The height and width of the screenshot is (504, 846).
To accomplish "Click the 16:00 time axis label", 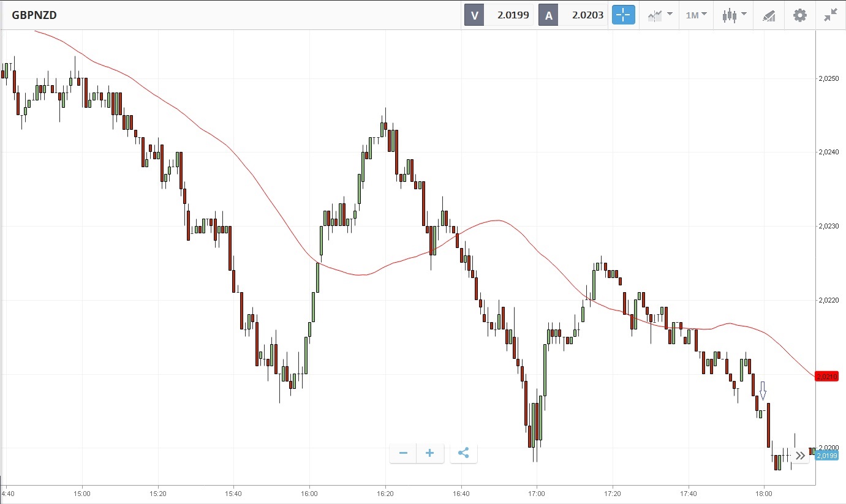I will click(x=310, y=493).
